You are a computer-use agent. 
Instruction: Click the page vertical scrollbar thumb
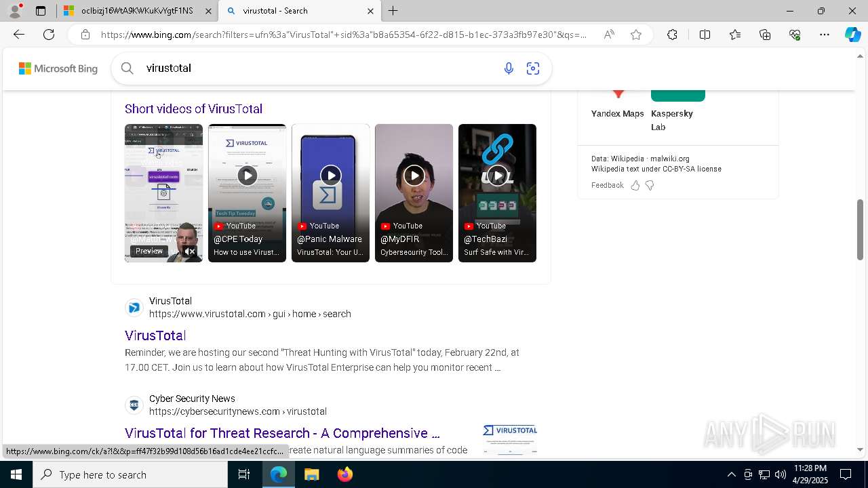click(x=861, y=230)
